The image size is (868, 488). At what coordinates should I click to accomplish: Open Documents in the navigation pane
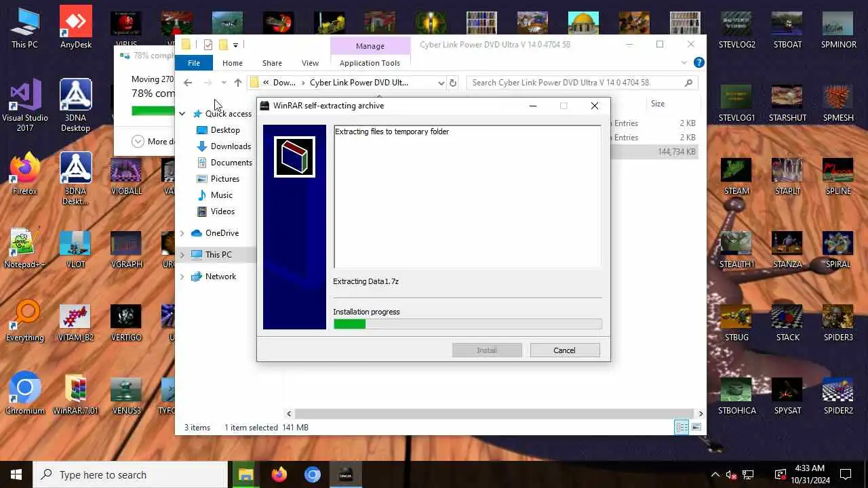click(231, 163)
